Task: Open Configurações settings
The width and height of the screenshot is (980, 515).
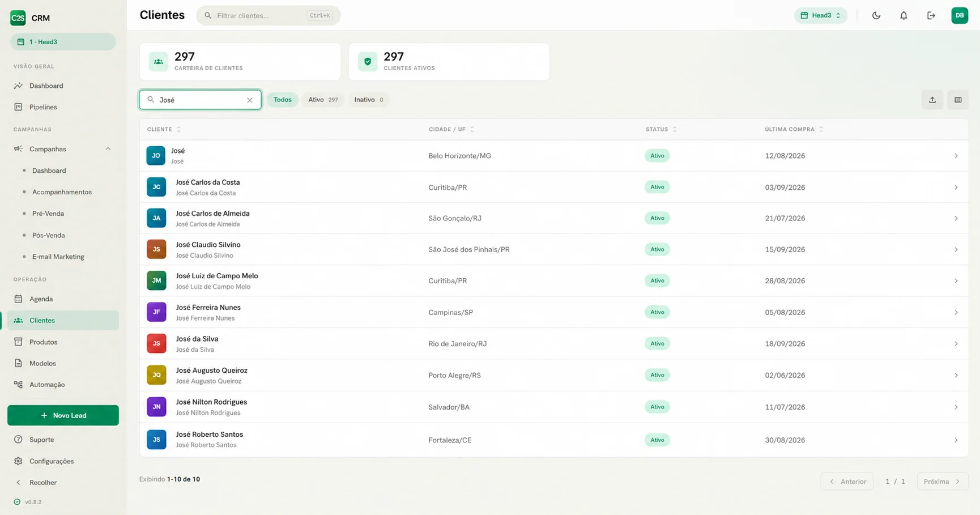Action: pyautogui.click(x=63, y=461)
